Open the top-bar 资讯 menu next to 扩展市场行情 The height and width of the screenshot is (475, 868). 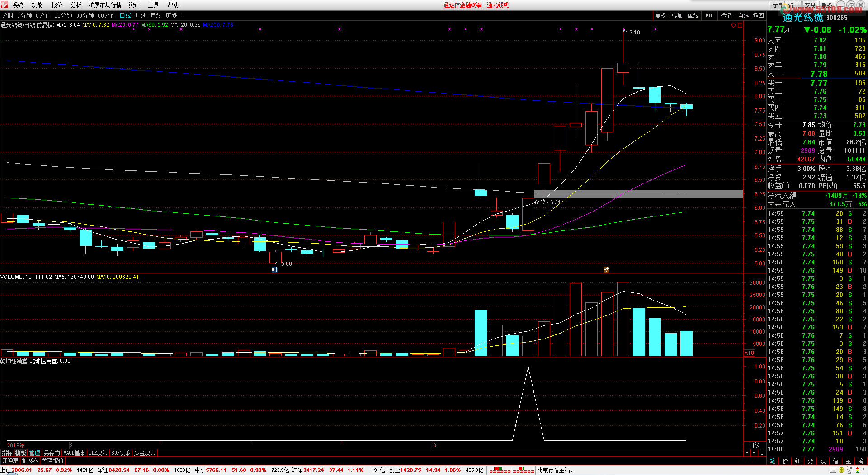pyautogui.click(x=134, y=5)
